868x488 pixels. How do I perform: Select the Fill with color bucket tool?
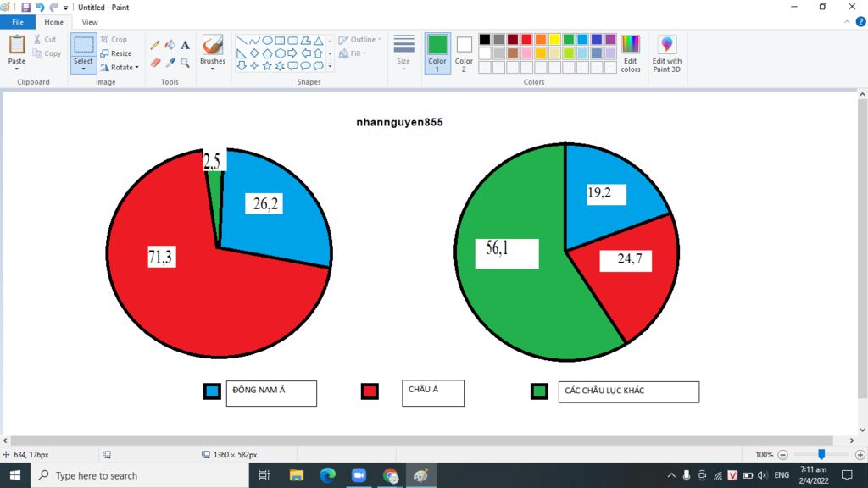tap(170, 46)
